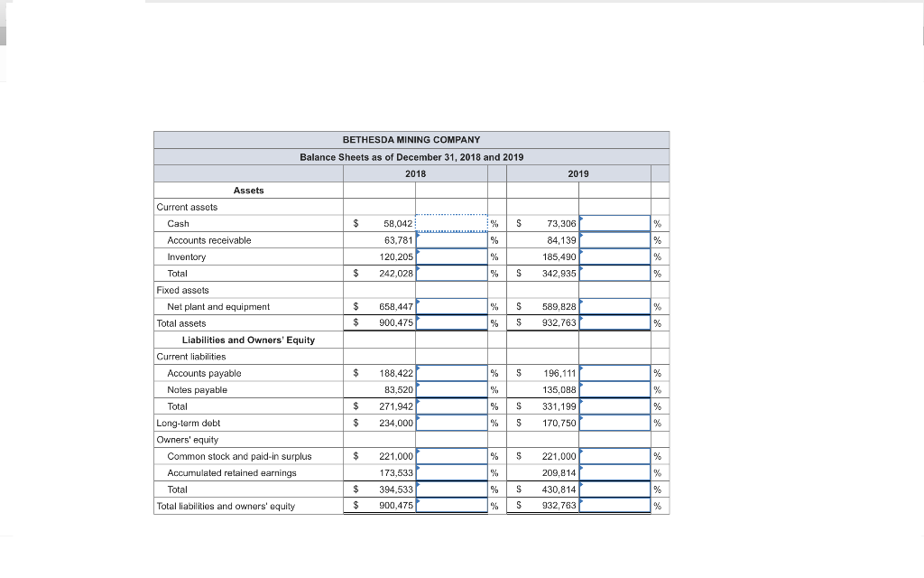Viewport: 924px width, 578px height.
Task: Select the 2018 Total assets percentage field
Action: click(452, 323)
